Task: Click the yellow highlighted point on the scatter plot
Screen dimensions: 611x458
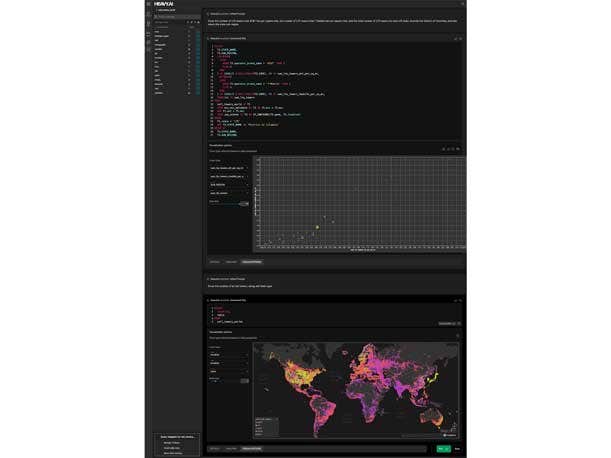Action: click(317, 227)
